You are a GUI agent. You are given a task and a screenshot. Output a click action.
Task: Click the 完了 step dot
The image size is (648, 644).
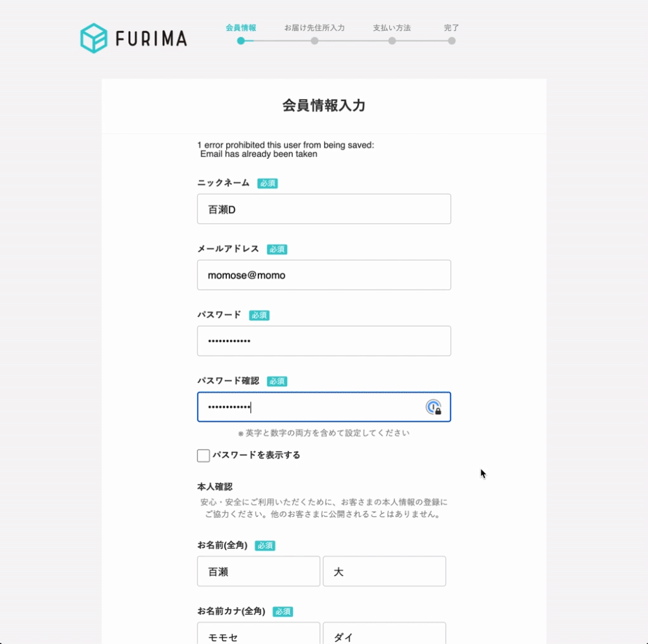point(452,41)
